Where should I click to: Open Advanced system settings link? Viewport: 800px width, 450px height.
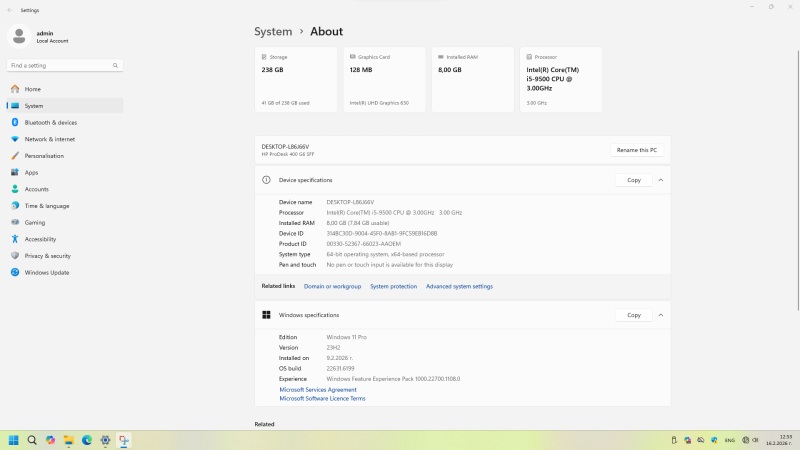459,286
